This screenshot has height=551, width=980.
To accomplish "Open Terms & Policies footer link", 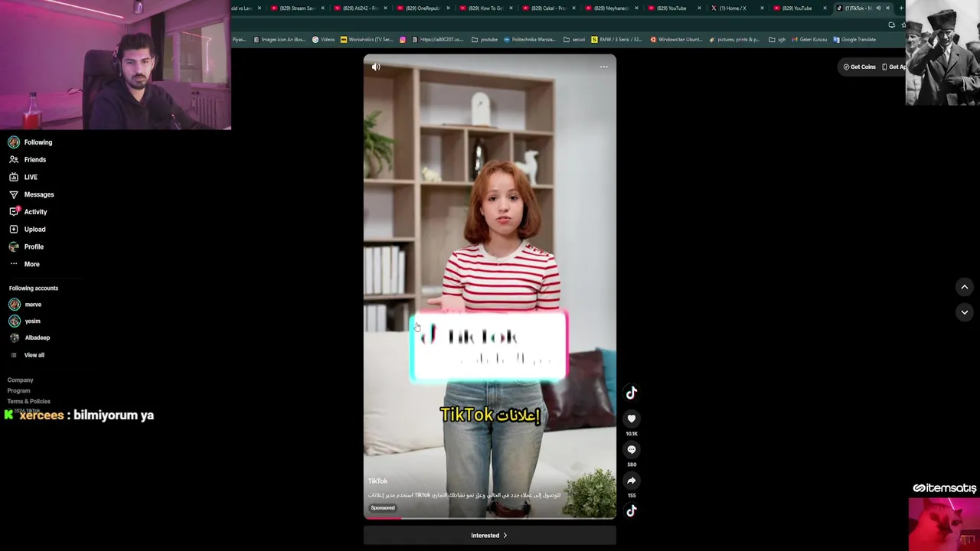I will click(x=29, y=402).
